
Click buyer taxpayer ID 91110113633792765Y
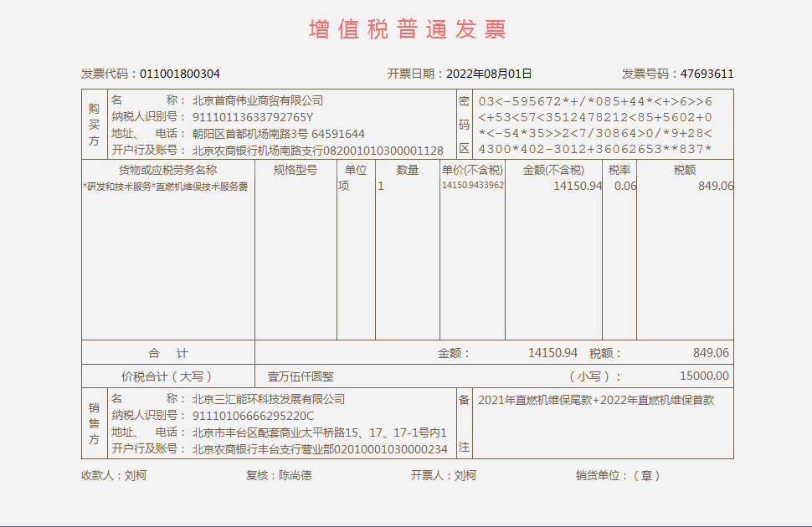[x=253, y=117]
